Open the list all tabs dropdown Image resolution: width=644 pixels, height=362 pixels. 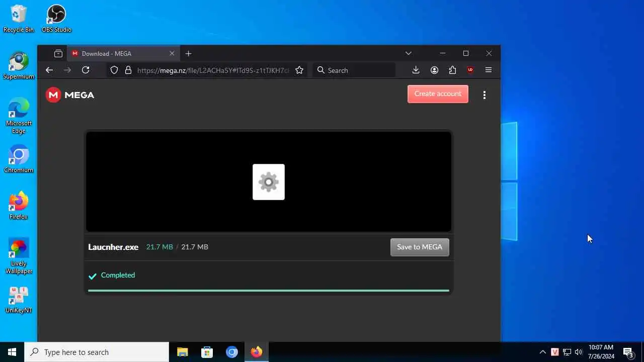point(409,53)
